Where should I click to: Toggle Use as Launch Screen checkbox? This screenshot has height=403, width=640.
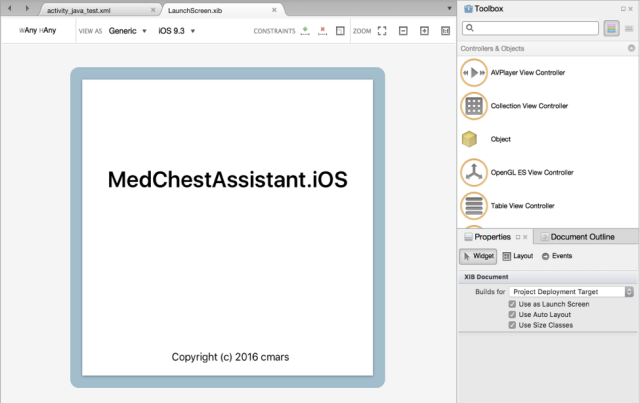tap(512, 304)
